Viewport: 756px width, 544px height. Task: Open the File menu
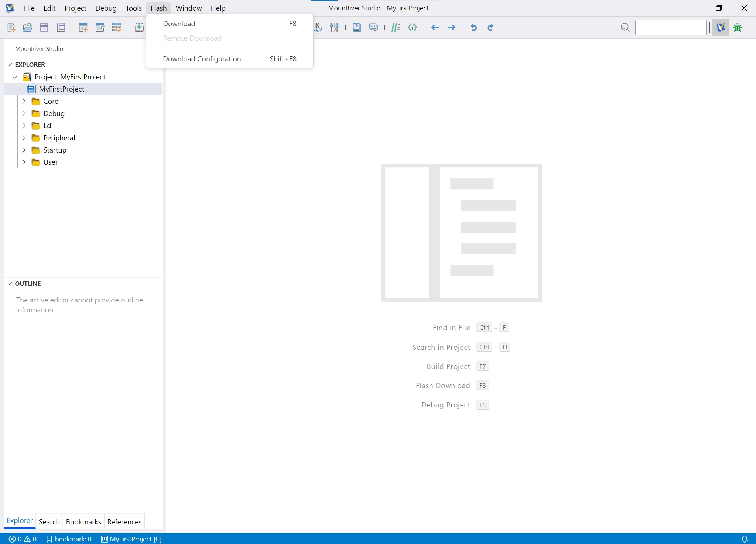tap(29, 8)
